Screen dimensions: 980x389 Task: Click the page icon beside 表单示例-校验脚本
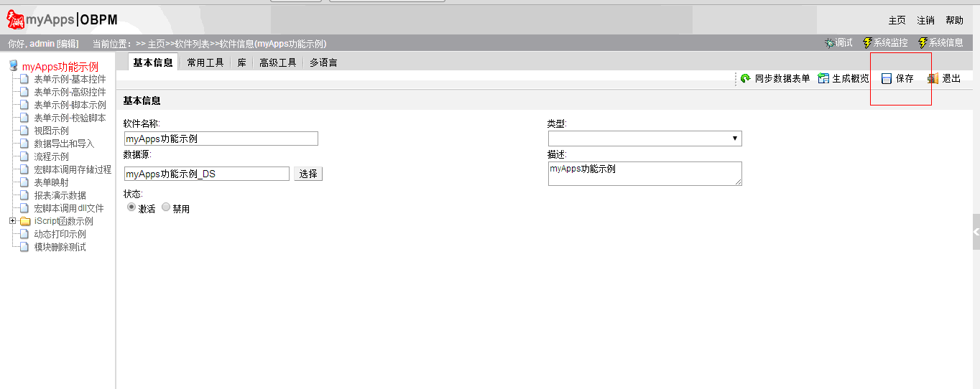[x=24, y=118]
